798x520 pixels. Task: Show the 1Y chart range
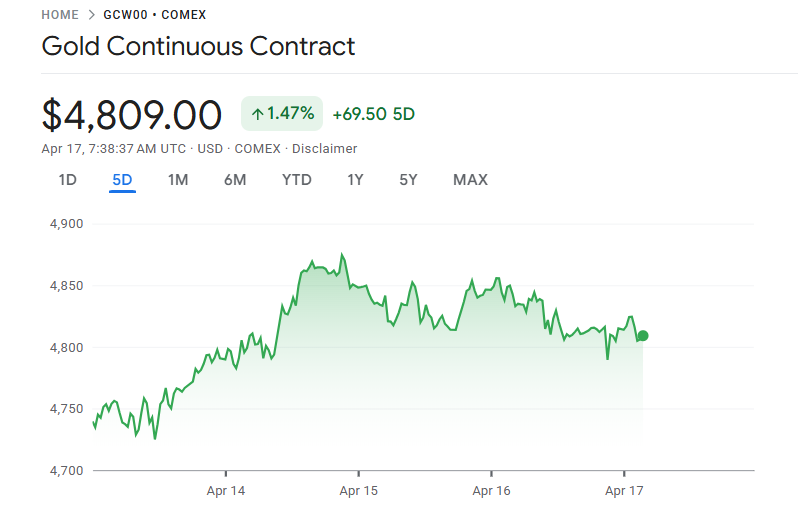coord(355,180)
